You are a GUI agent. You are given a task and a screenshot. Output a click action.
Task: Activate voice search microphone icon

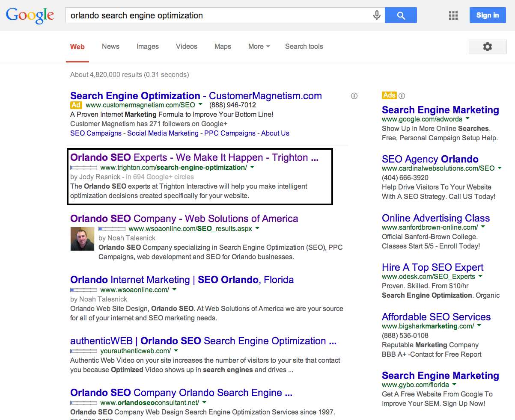coord(377,15)
